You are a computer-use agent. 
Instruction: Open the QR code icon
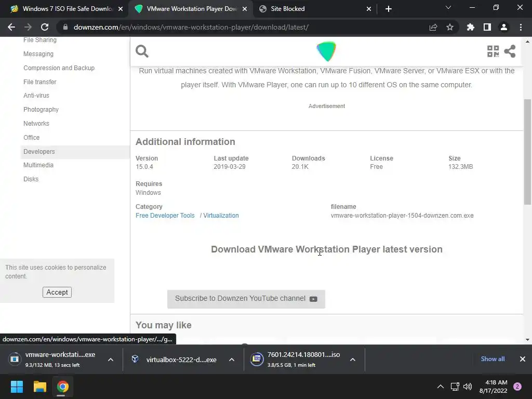pos(493,51)
